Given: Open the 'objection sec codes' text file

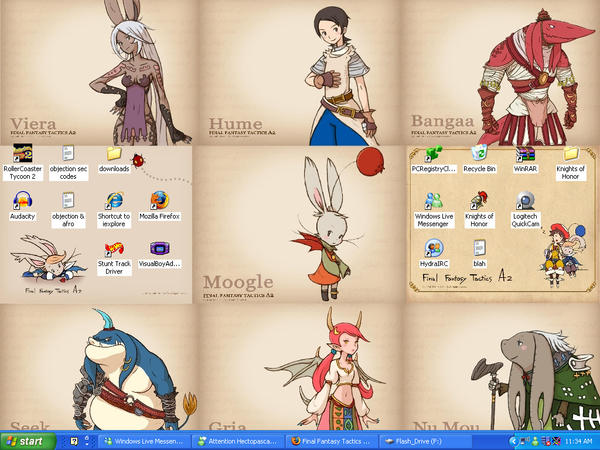Looking at the screenshot, I should [x=68, y=153].
